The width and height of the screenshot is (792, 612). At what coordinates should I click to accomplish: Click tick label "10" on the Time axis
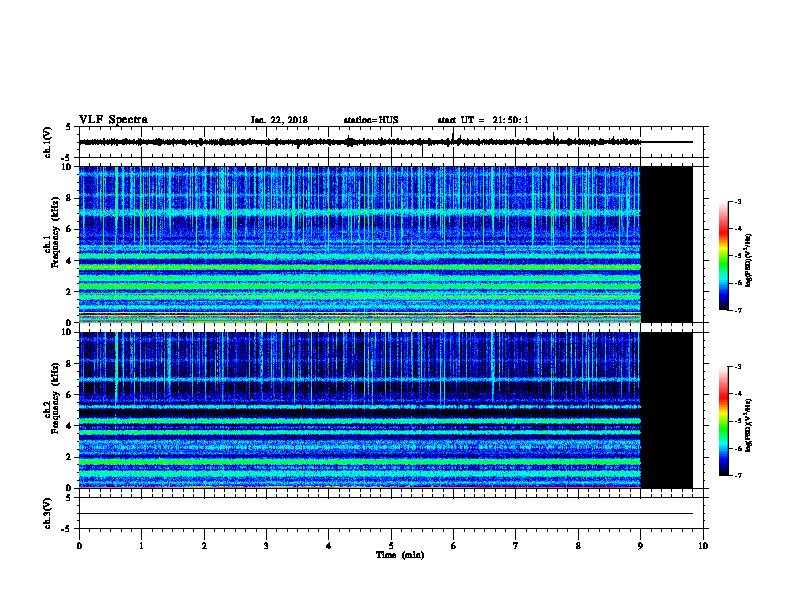pos(703,545)
